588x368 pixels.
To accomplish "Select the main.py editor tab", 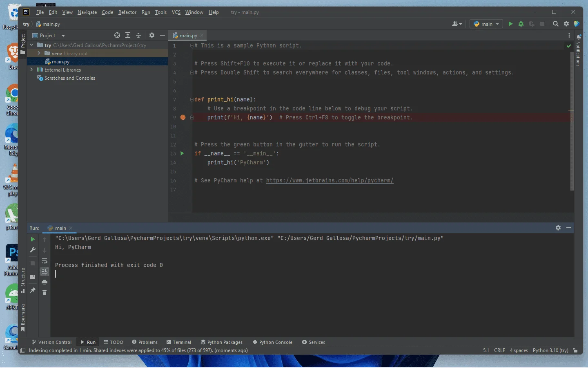I will (x=188, y=36).
